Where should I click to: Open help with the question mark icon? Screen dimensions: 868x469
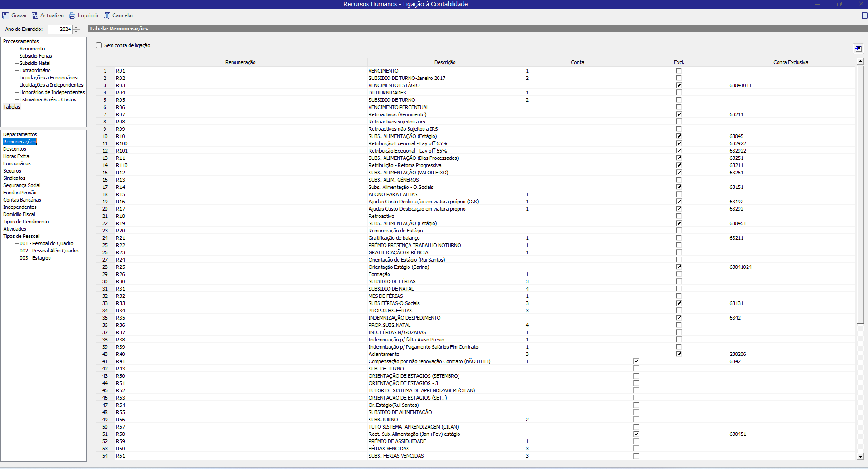(x=864, y=15)
